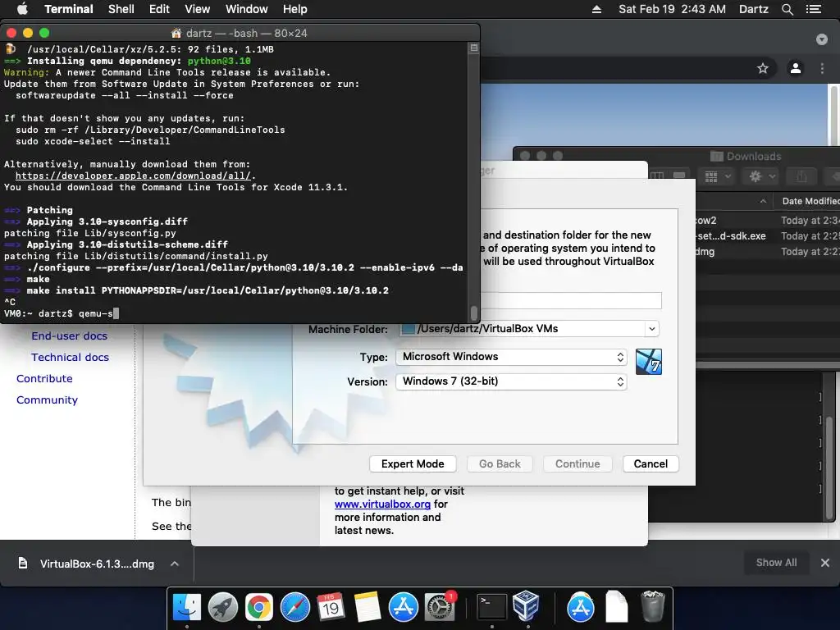Open Spotlight search in menu bar

pyautogui.click(x=787, y=9)
